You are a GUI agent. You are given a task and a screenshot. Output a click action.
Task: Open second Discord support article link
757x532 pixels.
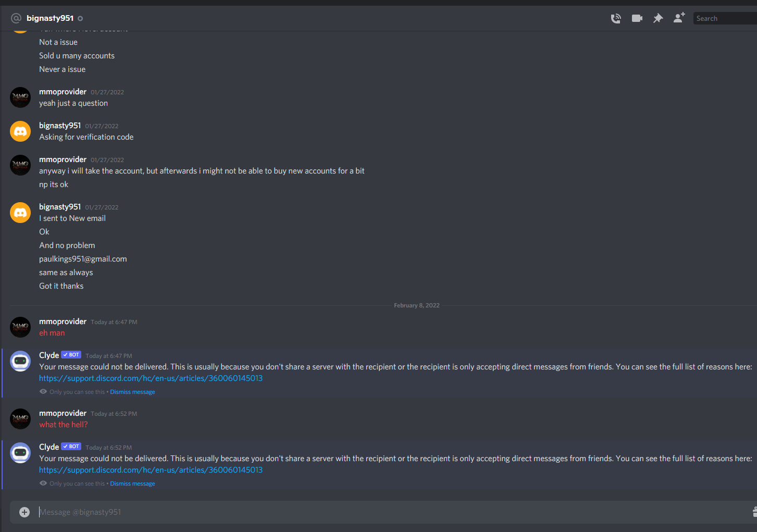[x=151, y=470]
